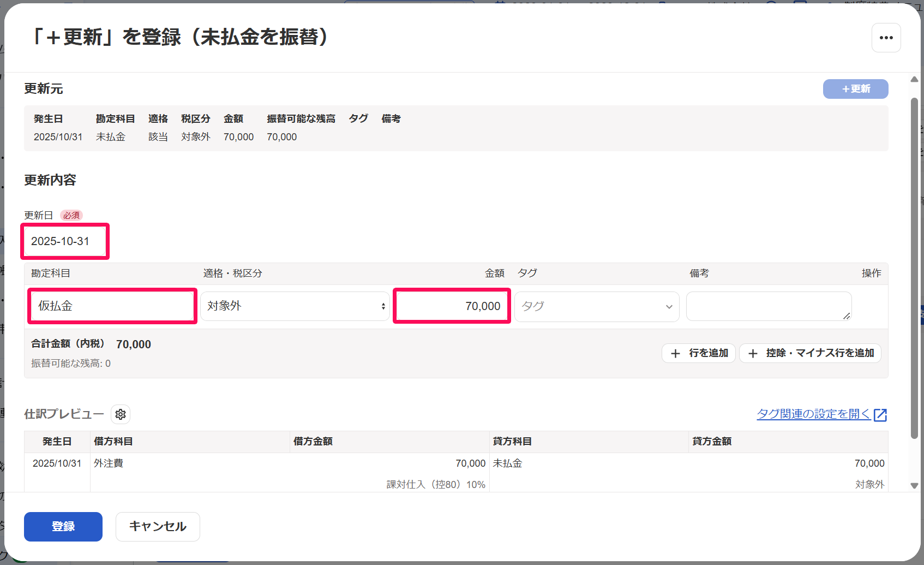Open the タグ dropdown

coord(597,306)
